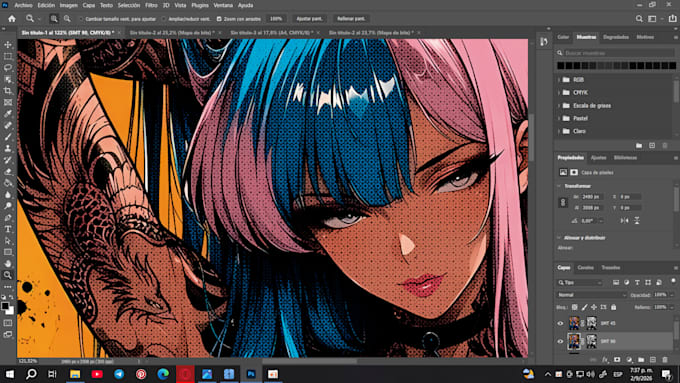Toggle link width and height chain
This screenshot has width=680, height=383.
coord(563,203)
